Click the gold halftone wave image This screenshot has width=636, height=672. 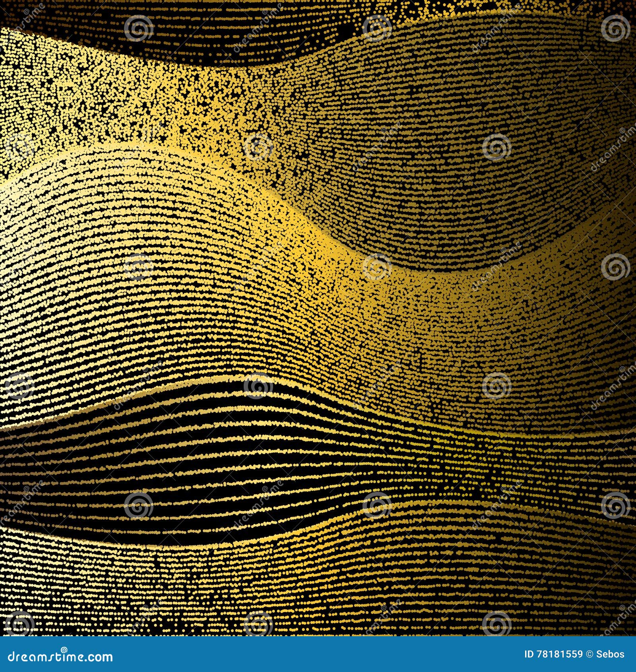tap(318, 318)
